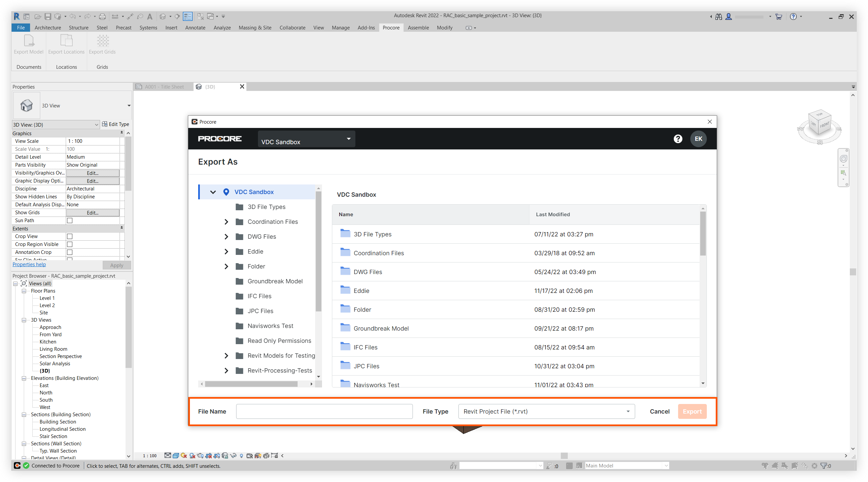Toggle the Sun Path checkbox

(70, 220)
